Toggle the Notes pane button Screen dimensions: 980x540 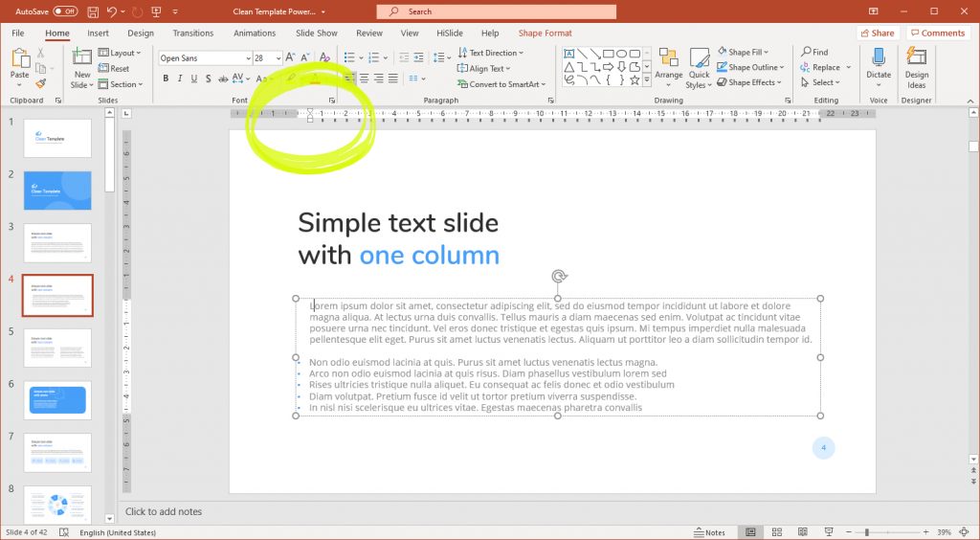coord(711,532)
